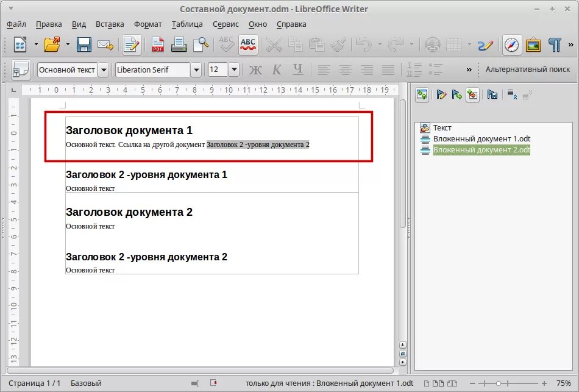
Task: Open the Insert Table dropdown arrow
Action: tap(469, 45)
